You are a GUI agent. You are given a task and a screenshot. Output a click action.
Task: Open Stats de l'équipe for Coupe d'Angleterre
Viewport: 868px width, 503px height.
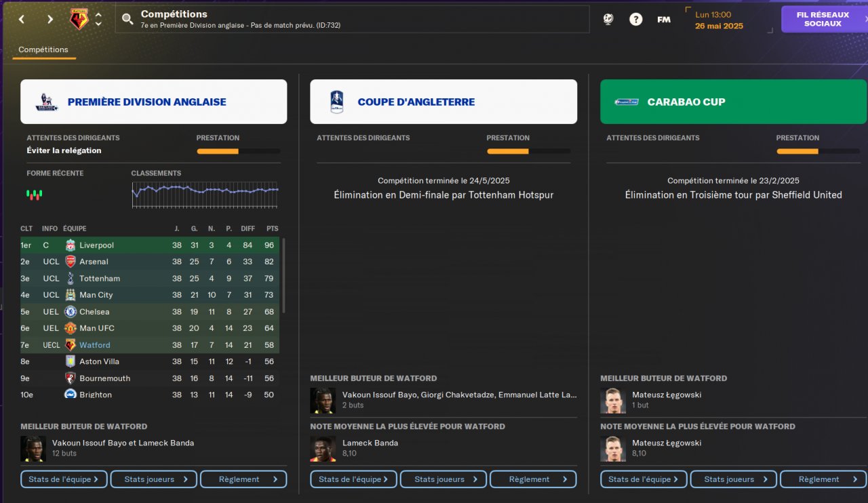[x=354, y=479]
